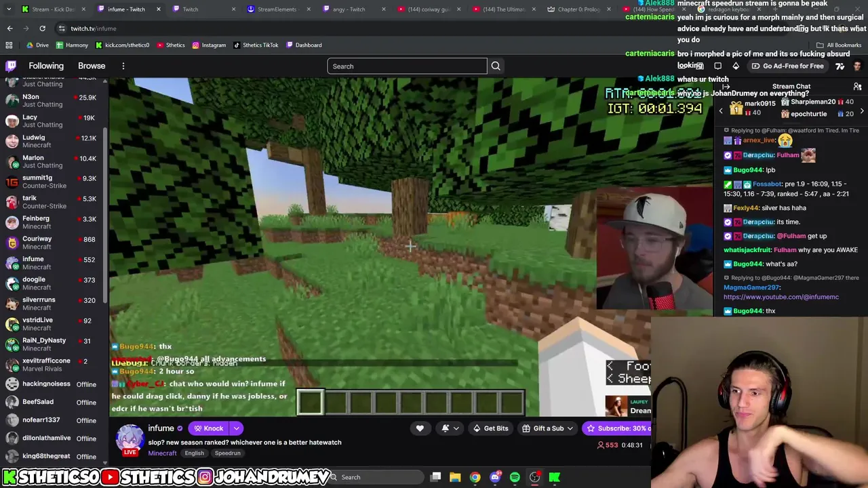Screen dimensions: 868x488
Task: Open tarik avatar in followed list
Action: point(12,202)
